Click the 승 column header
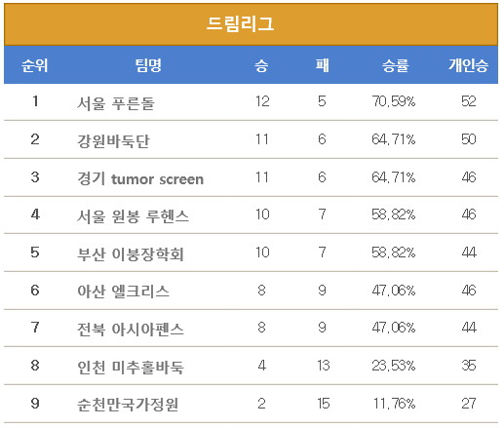Screen dimensions: 504x428 point(261,65)
